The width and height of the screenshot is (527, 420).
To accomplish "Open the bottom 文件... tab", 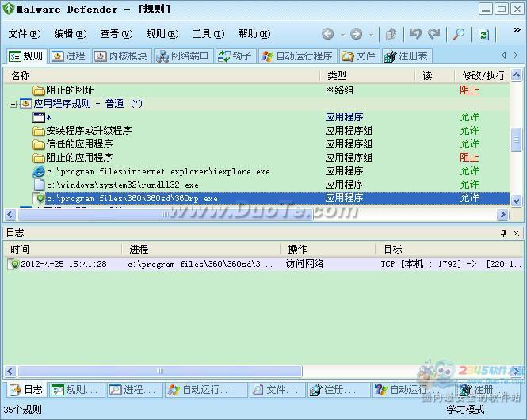I will [x=277, y=390].
